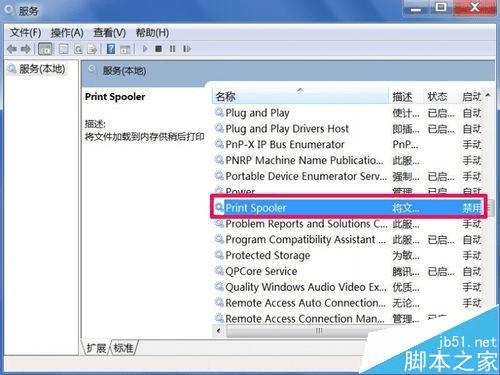The width and height of the screenshot is (500, 375).
Task: Toggle the show/hide console tree icon
Action: [x=45, y=49]
